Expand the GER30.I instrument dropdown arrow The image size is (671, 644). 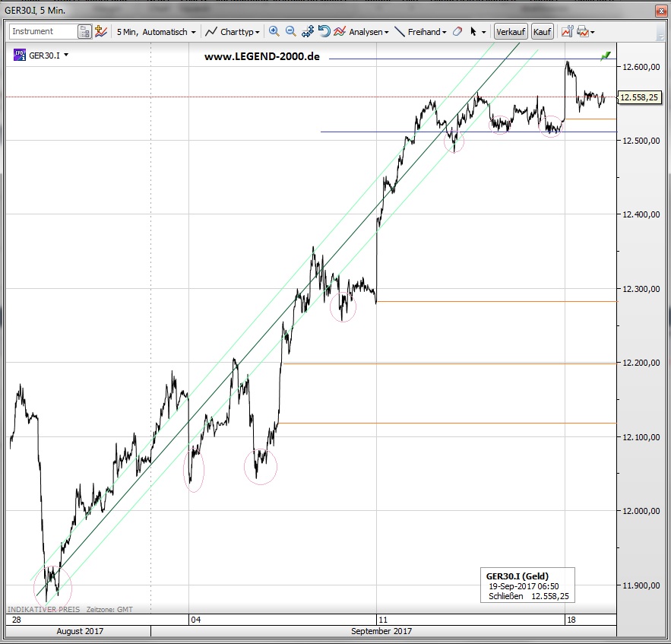pyautogui.click(x=66, y=55)
